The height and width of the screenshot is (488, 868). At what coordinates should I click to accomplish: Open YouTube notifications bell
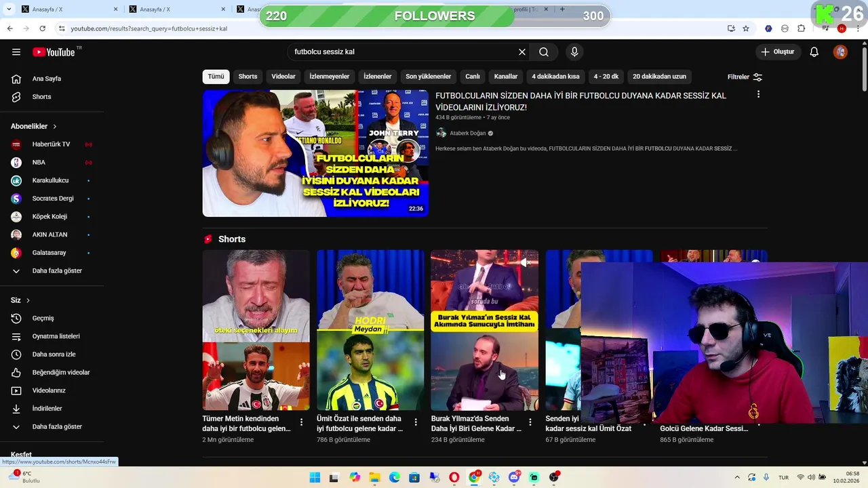[814, 52]
